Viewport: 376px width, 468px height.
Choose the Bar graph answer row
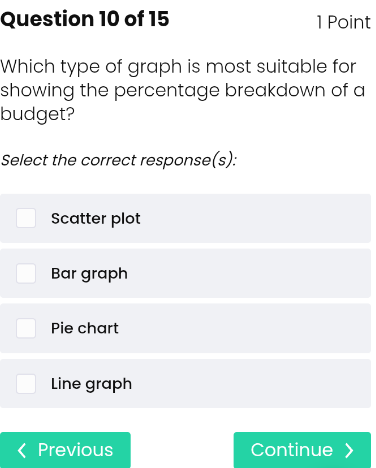[185, 273]
